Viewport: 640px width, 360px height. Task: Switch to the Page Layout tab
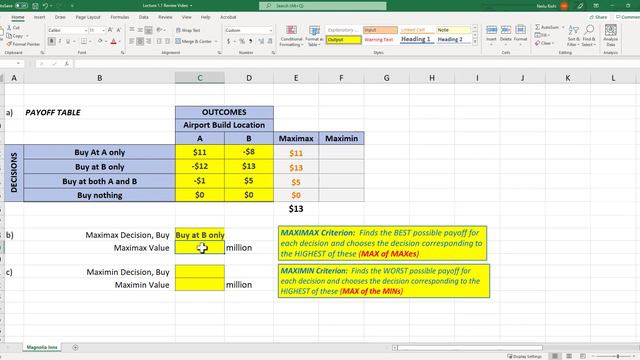pos(88,18)
